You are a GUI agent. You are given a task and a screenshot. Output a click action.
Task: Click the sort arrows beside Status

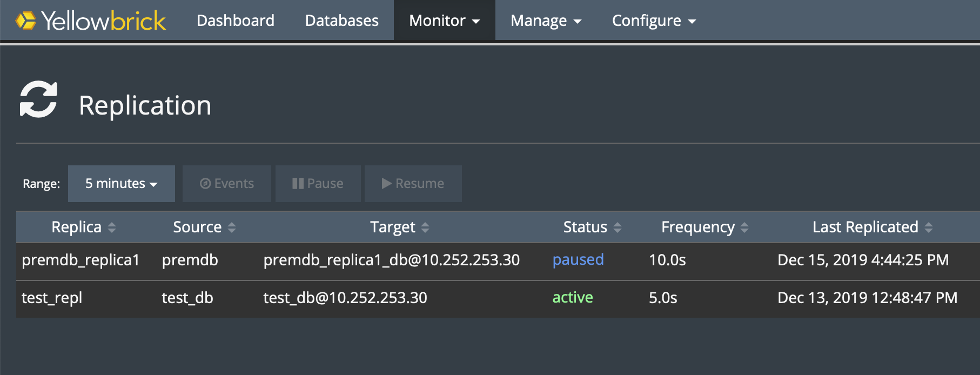(x=617, y=227)
